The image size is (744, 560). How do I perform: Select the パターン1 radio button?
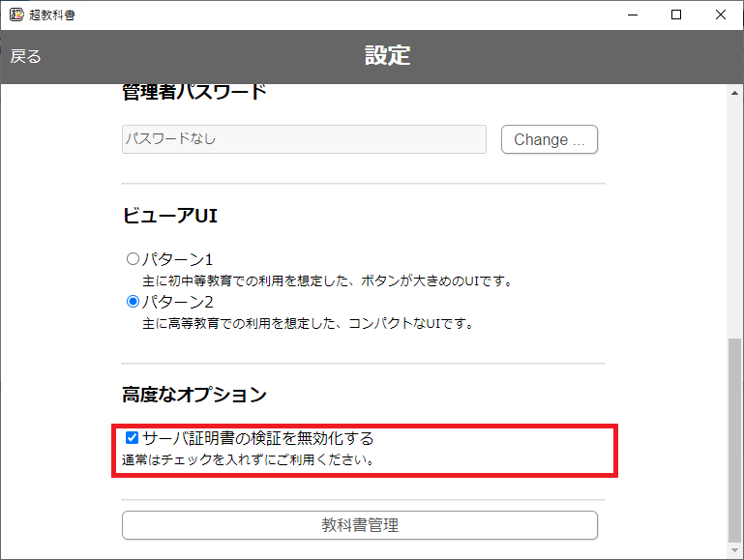(x=133, y=258)
